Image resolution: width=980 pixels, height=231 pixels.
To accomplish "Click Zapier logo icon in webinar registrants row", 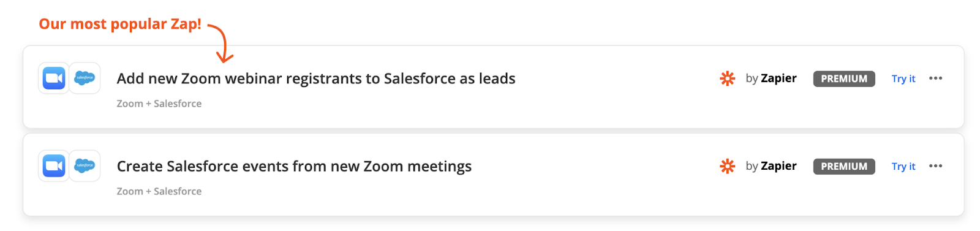I will 727,78.
